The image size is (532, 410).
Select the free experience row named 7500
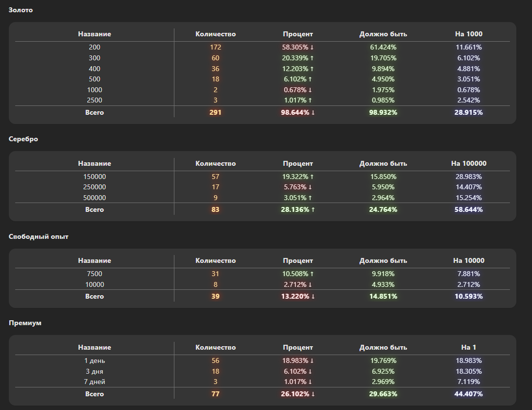95,274
